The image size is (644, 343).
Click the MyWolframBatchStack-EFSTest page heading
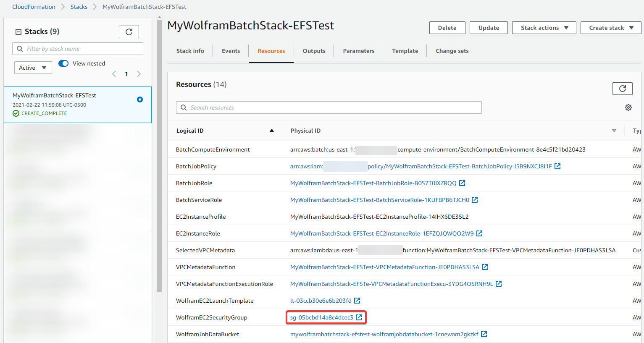click(x=251, y=26)
